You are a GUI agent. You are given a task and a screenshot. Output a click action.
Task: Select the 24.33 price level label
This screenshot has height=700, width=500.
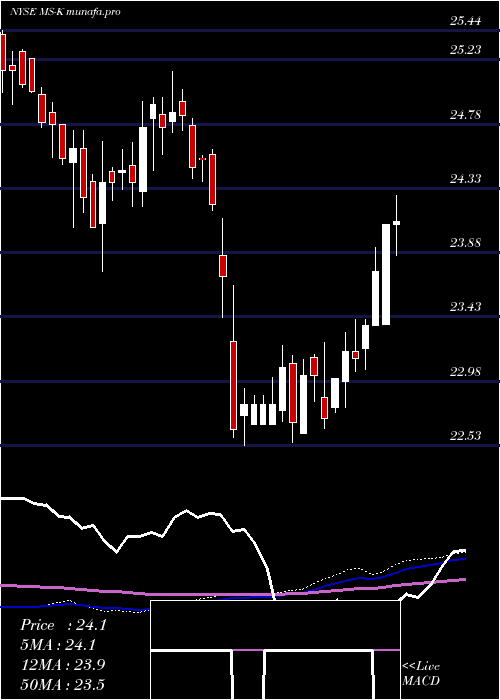coord(465,179)
